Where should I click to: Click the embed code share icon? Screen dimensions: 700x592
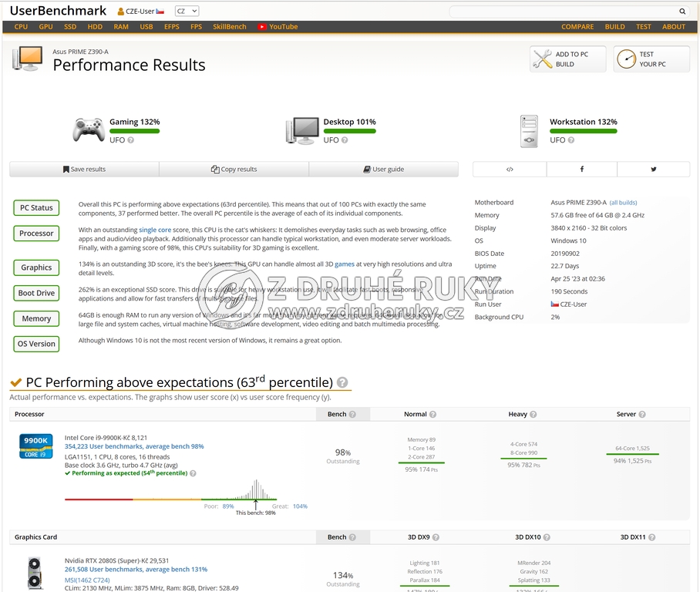510,170
